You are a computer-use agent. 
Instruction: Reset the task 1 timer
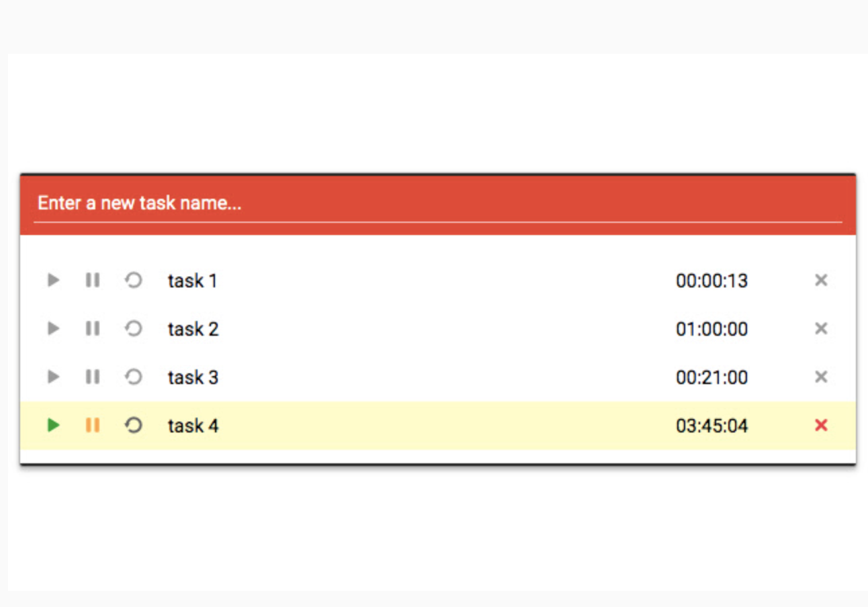click(134, 280)
